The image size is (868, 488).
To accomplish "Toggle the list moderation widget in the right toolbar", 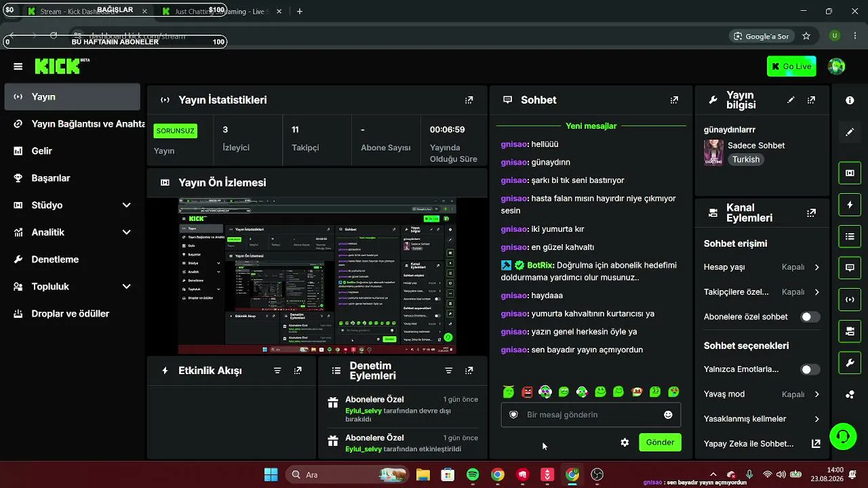I will tap(850, 237).
